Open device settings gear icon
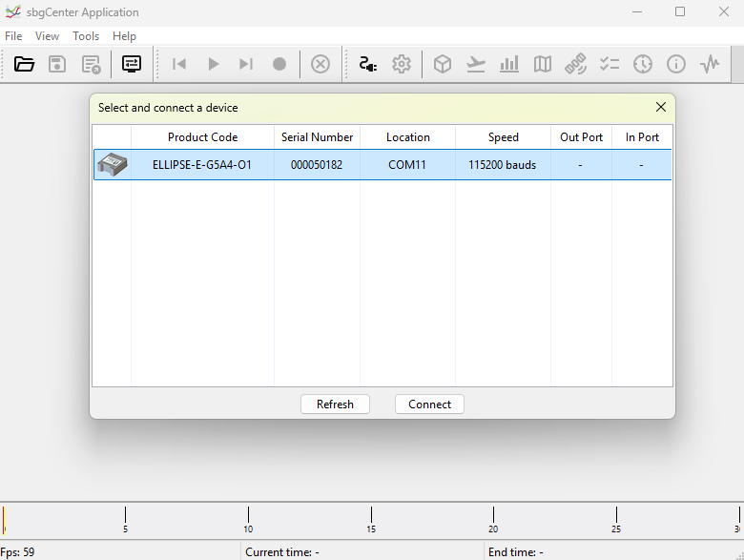 pyautogui.click(x=402, y=64)
